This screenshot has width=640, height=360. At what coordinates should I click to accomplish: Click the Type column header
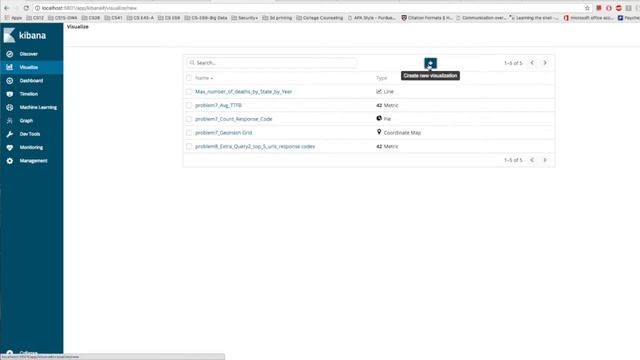pyautogui.click(x=381, y=78)
